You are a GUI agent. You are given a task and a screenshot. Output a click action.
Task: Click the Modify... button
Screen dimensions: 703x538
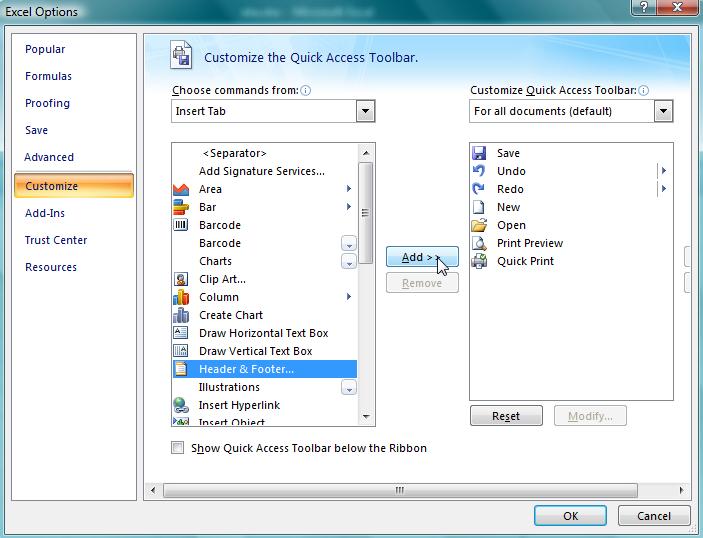[590, 416]
